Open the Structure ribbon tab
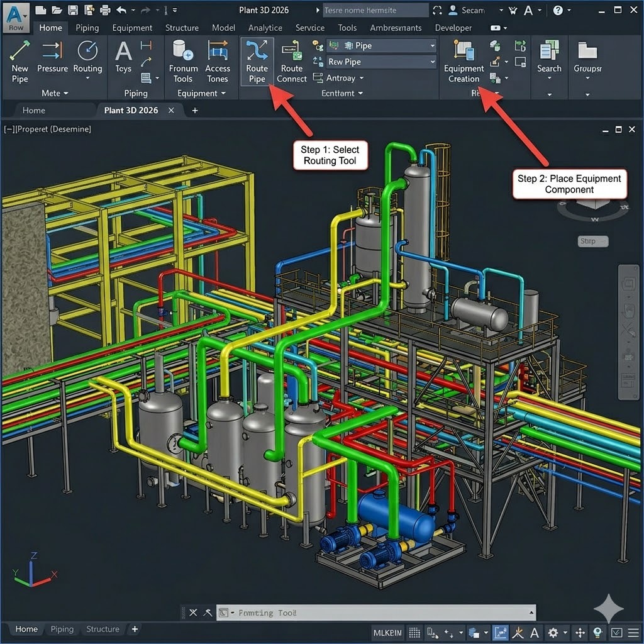The height and width of the screenshot is (644, 644). tap(182, 28)
